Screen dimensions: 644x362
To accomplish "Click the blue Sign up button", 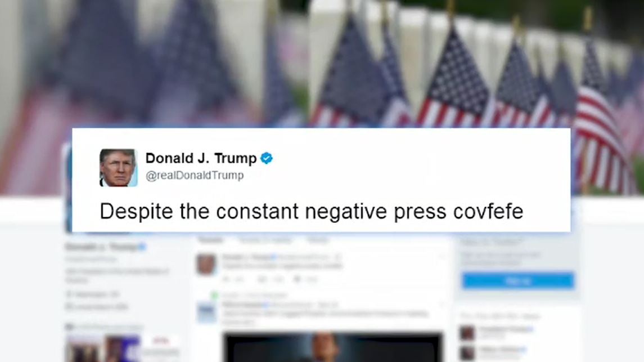I will (x=518, y=281).
